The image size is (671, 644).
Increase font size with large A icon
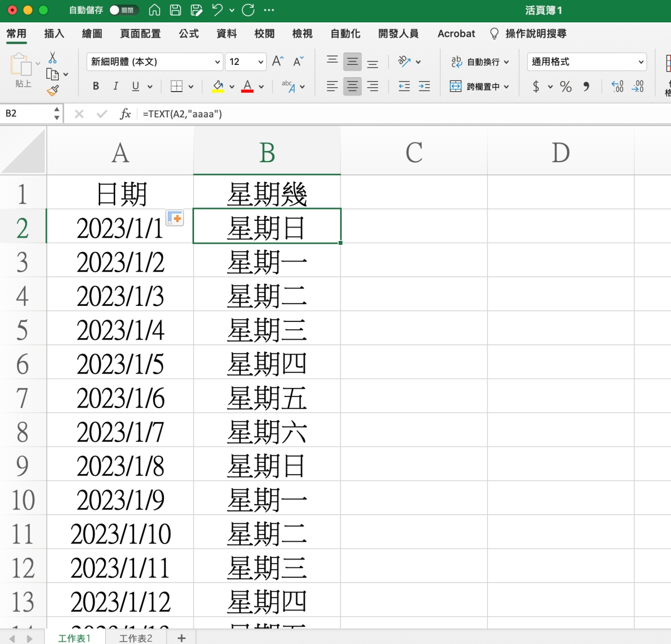(277, 61)
